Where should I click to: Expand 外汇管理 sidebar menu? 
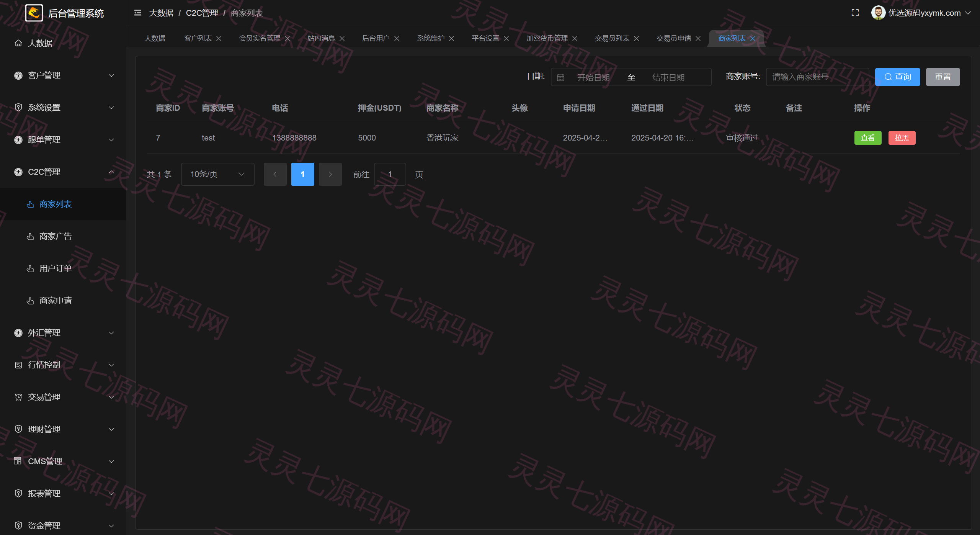pos(63,333)
